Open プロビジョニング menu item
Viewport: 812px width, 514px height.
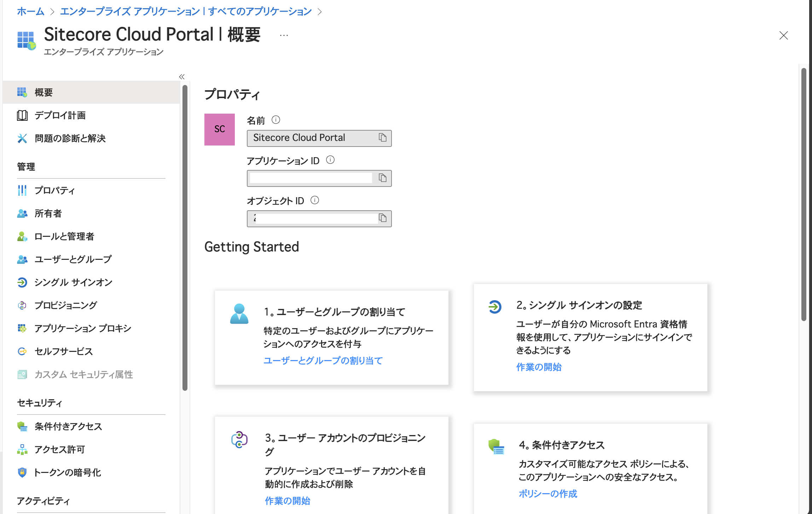[x=91, y=305]
